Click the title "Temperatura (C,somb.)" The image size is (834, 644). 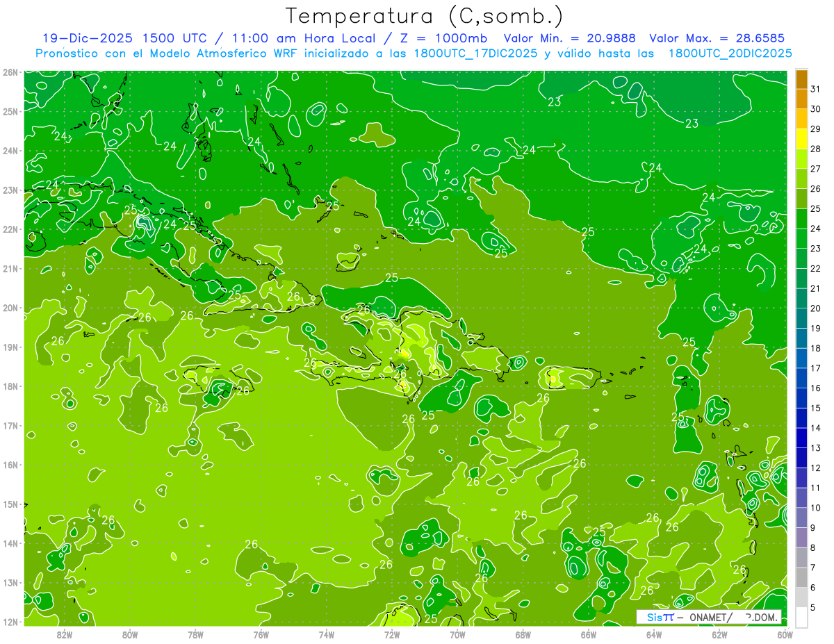point(423,17)
